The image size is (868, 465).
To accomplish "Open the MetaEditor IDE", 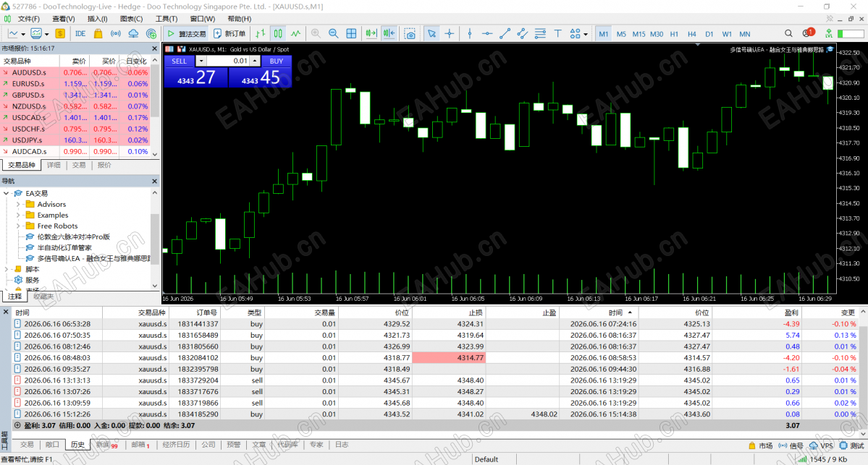I will (x=80, y=34).
